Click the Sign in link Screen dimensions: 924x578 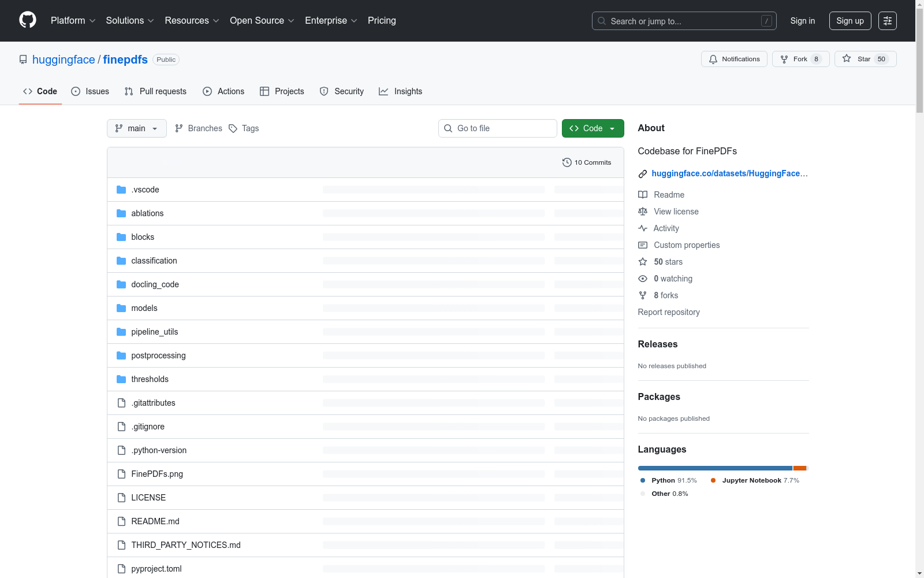point(803,21)
